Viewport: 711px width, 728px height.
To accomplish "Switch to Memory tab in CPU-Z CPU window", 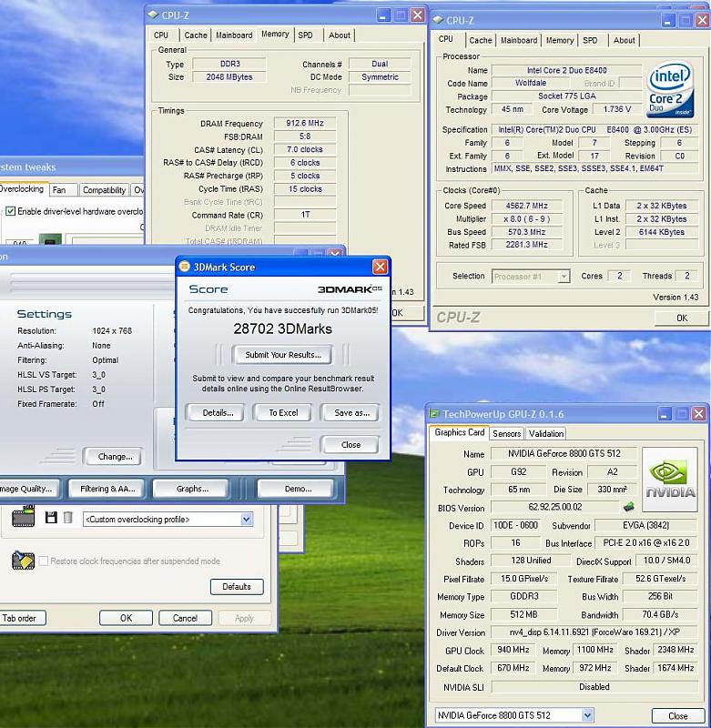I will [560, 40].
